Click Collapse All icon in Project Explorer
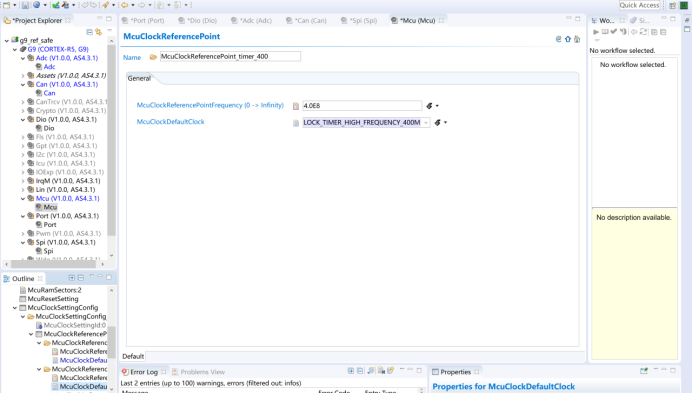 click(89, 32)
